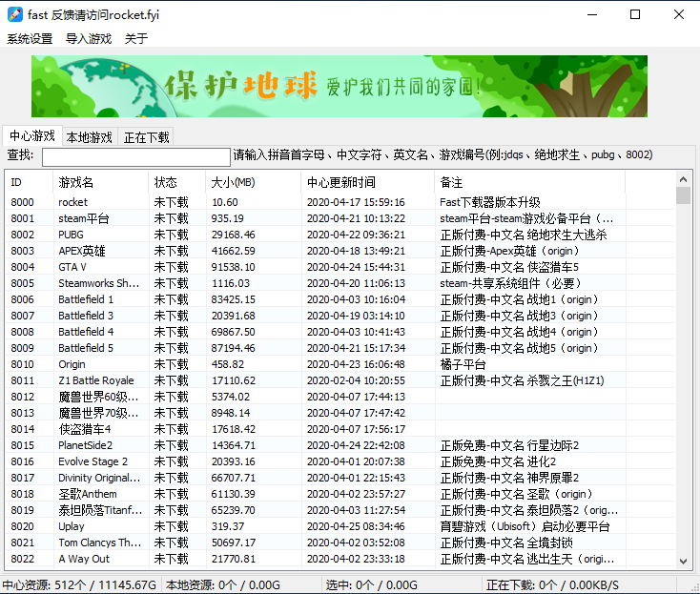Screen dimensions: 700x594
Task: Select the PUBG game row
Action: click(340, 235)
